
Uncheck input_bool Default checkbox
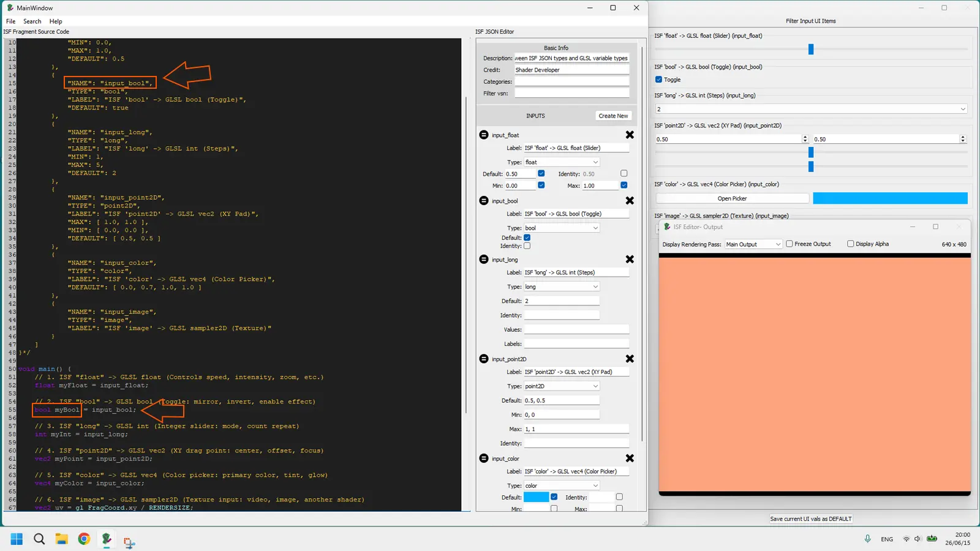[x=527, y=238]
